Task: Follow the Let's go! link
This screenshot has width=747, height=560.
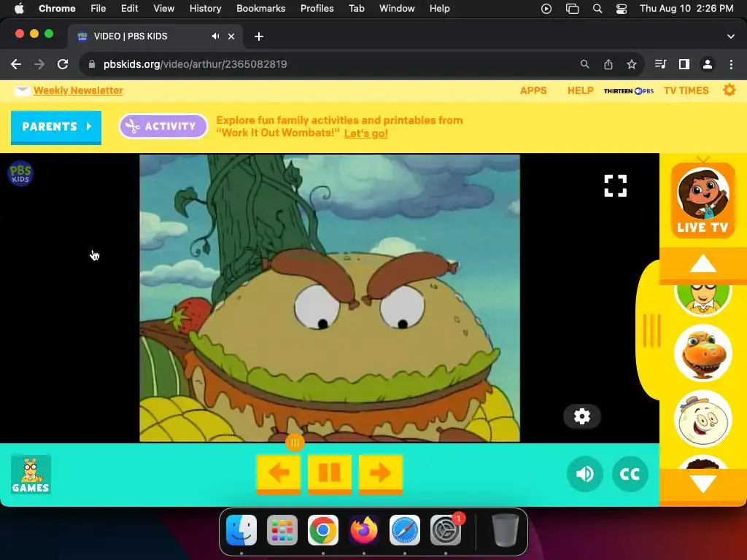Action: 366,133
